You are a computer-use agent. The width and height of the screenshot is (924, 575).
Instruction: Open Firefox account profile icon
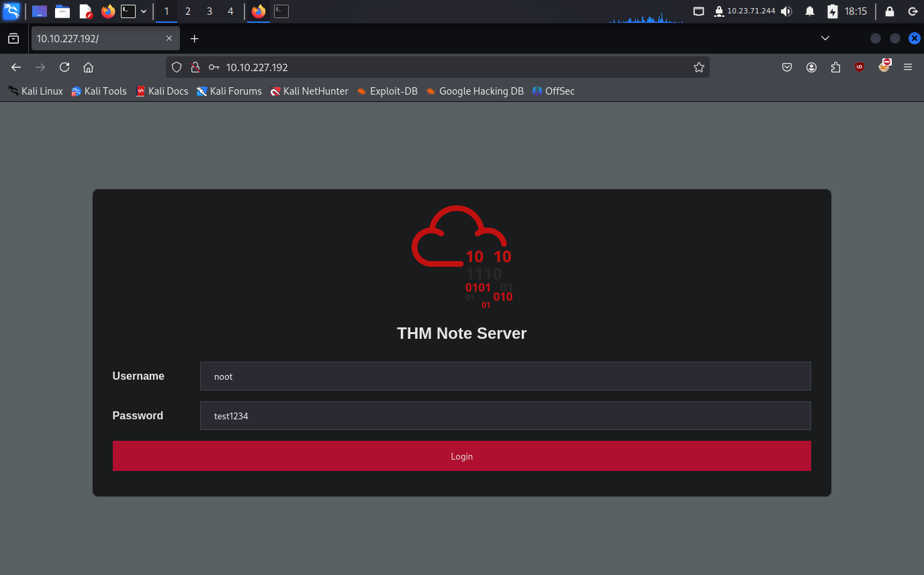tap(812, 67)
